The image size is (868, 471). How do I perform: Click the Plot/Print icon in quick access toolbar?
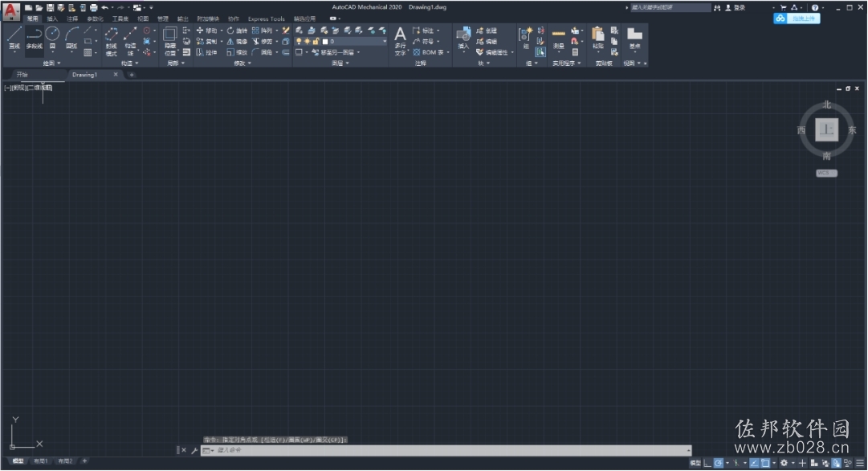[94, 8]
